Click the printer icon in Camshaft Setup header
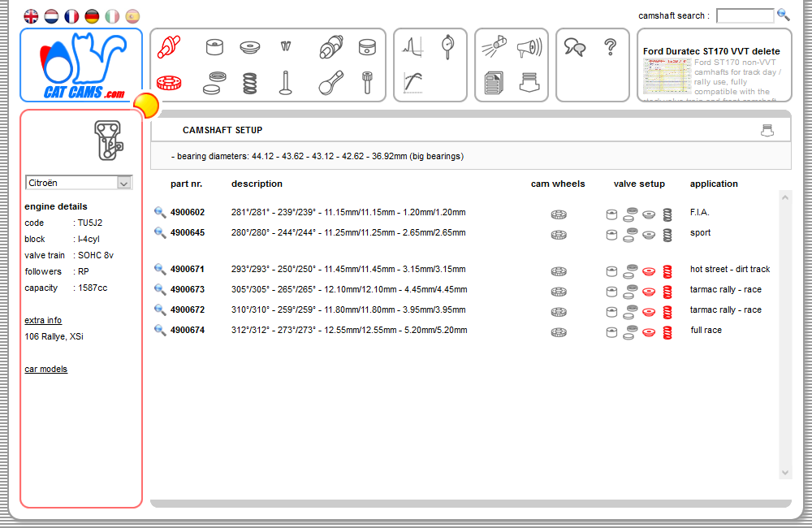The height and width of the screenshot is (528, 812). tap(767, 130)
